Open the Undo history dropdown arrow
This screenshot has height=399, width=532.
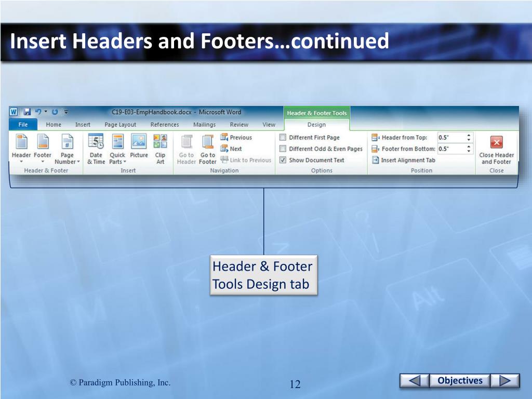tap(46, 111)
